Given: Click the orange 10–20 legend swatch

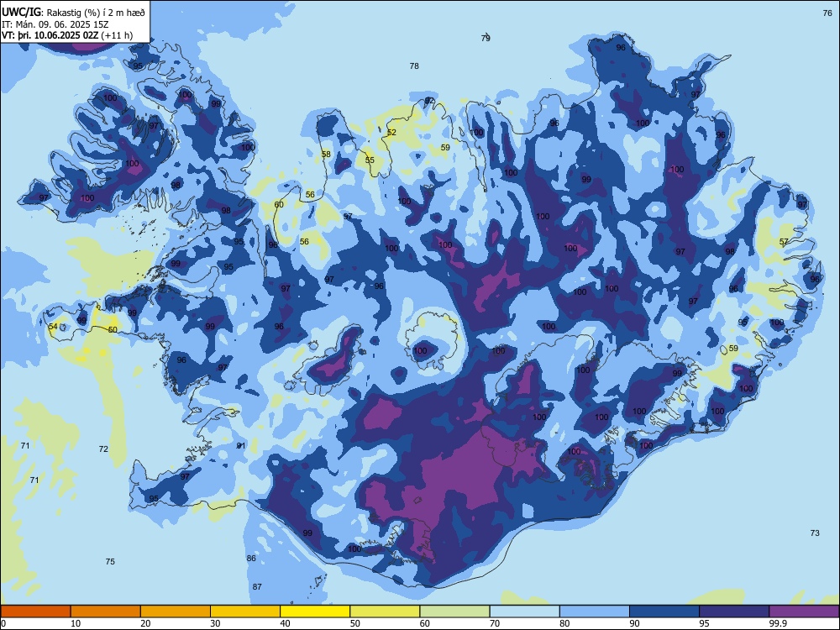Looking at the screenshot, I should coord(106,612).
